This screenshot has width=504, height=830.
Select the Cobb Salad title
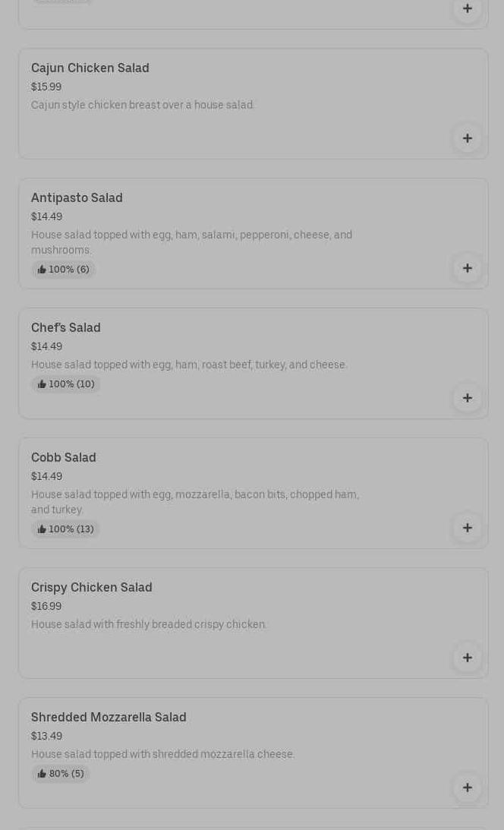point(64,458)
